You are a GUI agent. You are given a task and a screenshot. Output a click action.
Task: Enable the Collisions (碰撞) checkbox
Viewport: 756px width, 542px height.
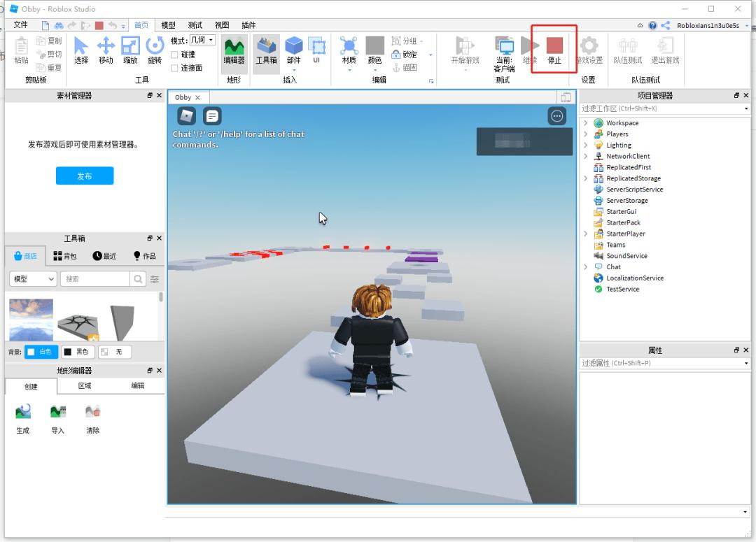tap(175, 55)
